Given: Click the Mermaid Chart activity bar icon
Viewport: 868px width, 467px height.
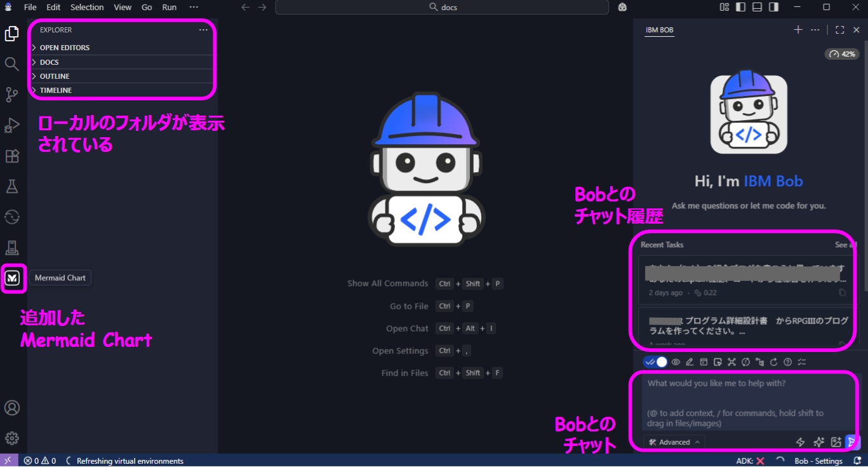Looking at the screenshot, I should click(13, 278).
